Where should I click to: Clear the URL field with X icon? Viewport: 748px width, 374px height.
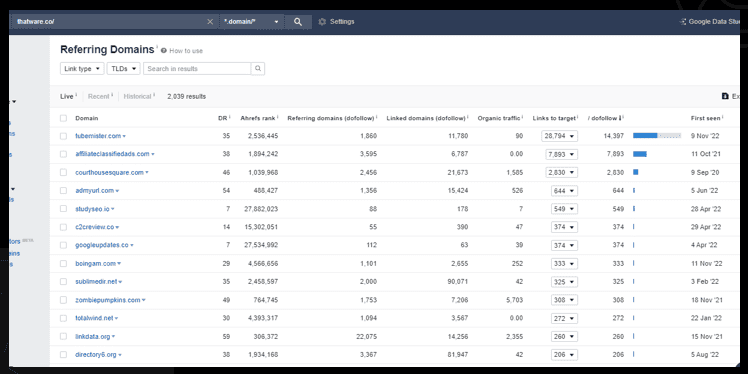click(210, 22)
